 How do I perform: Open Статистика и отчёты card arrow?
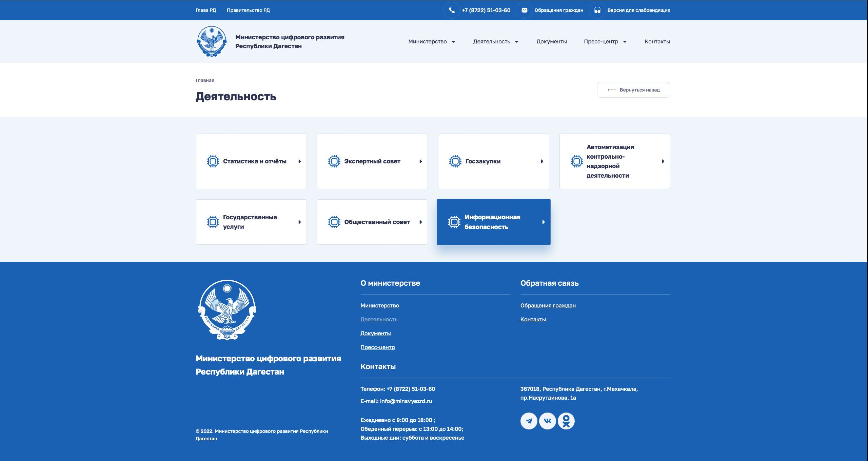pos(299,161)
